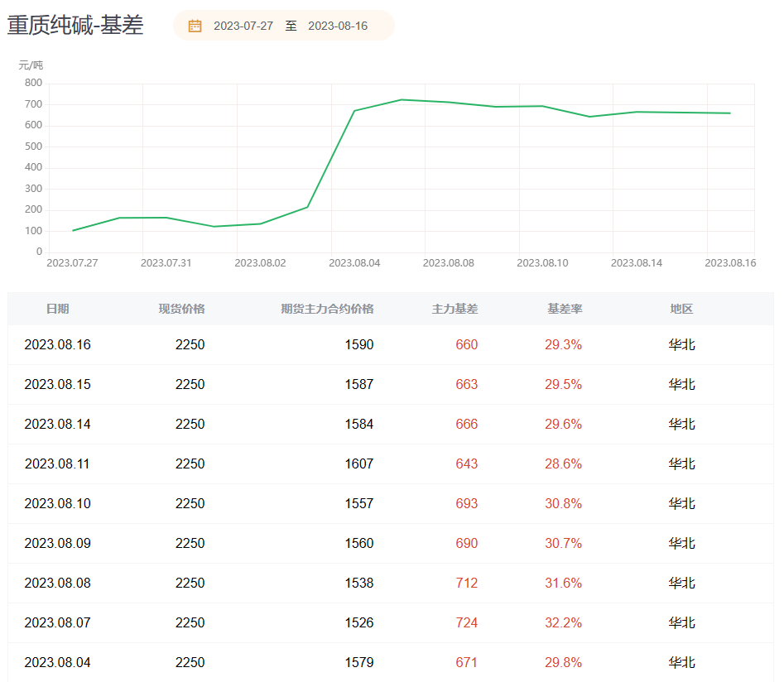This screenshot has height=682, width=784.
Task: Click futures price 1557
Action: click(359, 503)
